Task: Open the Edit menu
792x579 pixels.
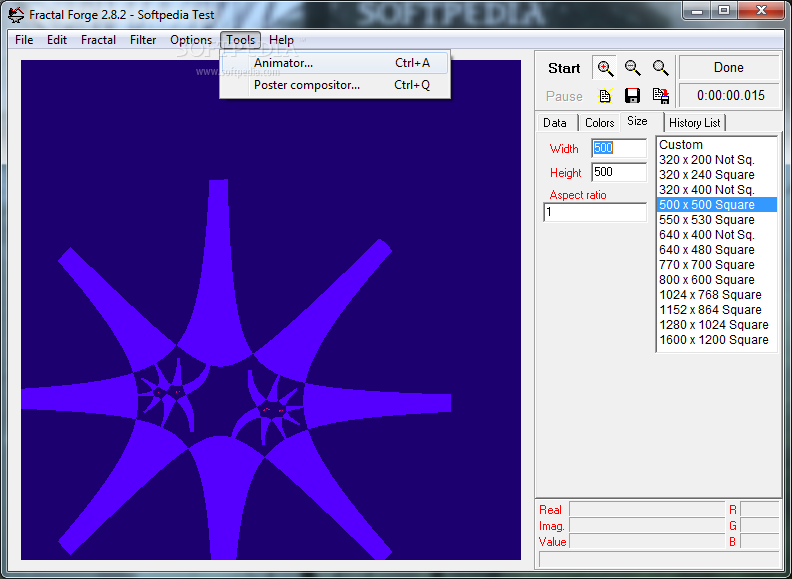Action: pos(57,40)
